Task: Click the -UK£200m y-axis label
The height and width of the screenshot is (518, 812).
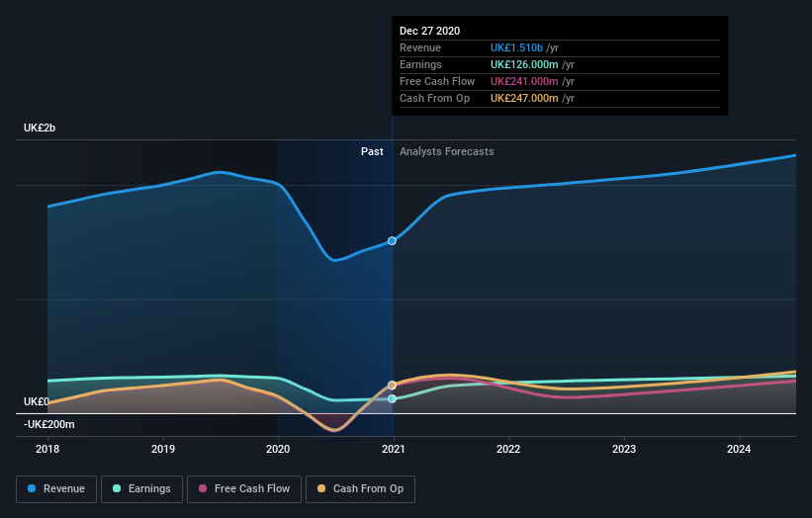Action: point(49,424)
